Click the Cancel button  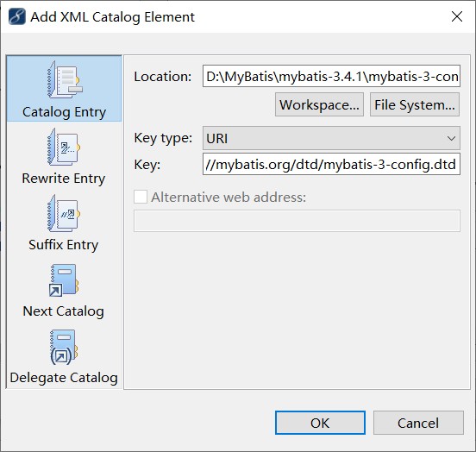point(418,423)
